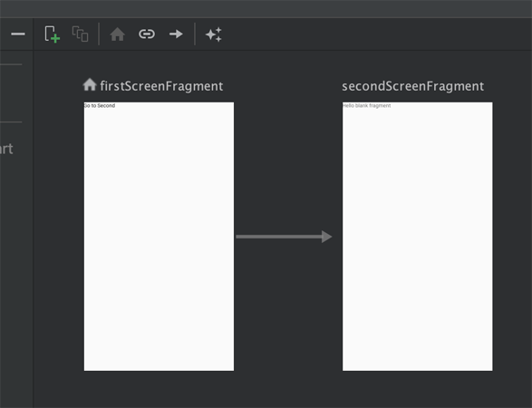Click the 'Go to Second' text in first preview
This screenshot has height=408, width=532.
pos(100,105)
